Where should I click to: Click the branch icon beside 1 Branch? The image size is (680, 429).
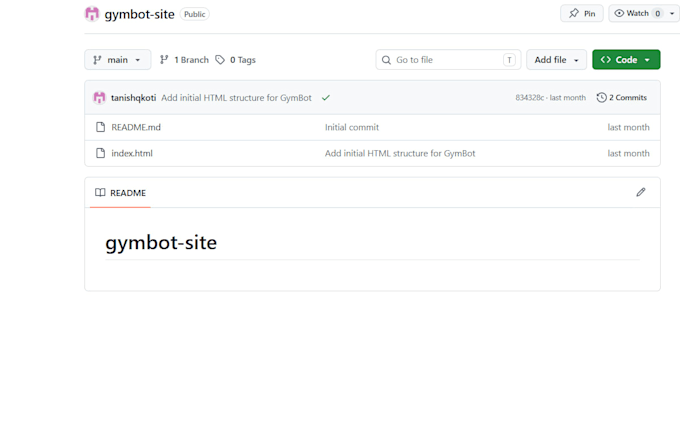pos(164,60)
